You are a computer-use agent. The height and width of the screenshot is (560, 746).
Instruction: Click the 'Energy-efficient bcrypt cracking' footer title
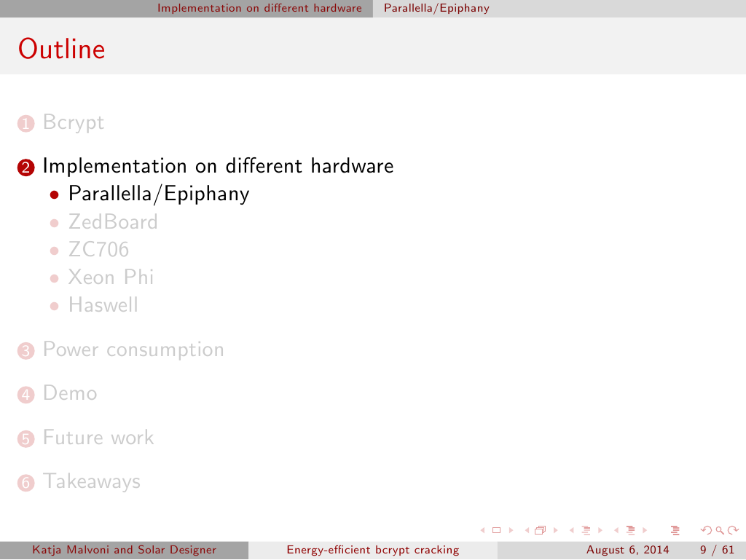point(372,551)
